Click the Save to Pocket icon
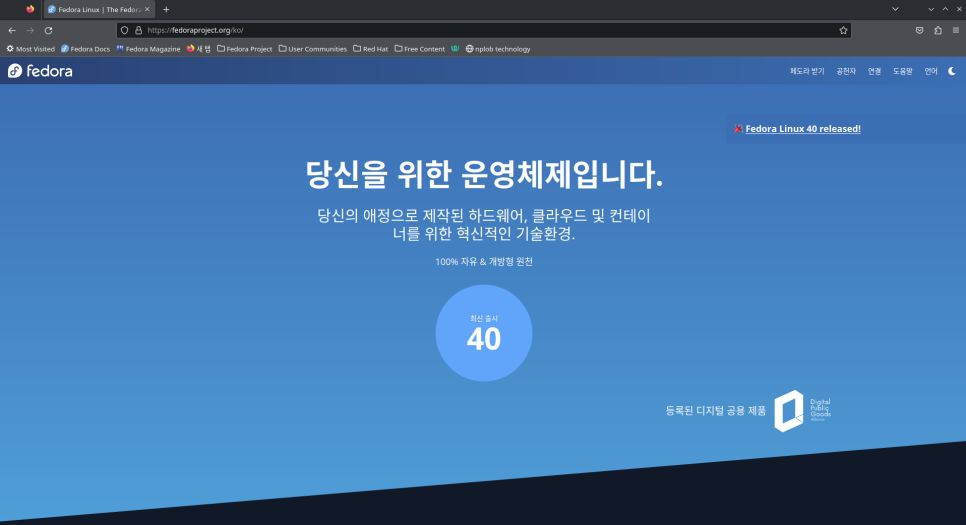The height and width of the screenshot is (525, 966). point(919,30)
